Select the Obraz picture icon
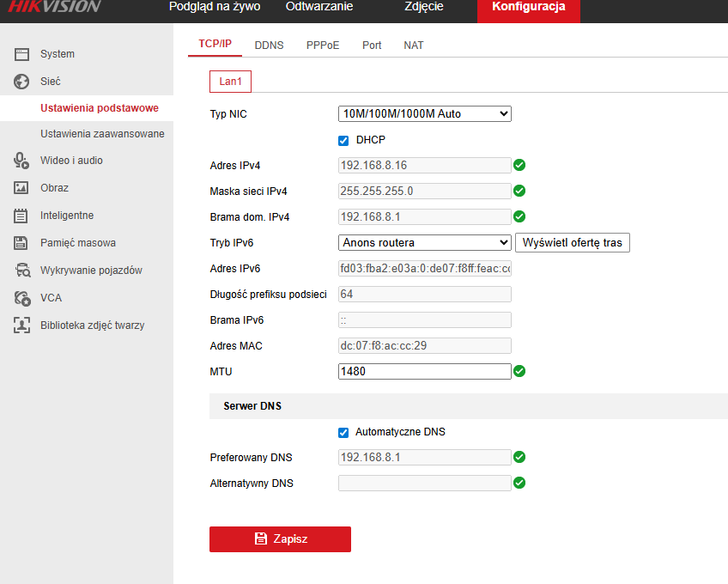728x584 pixels. [x=22, y=188]
